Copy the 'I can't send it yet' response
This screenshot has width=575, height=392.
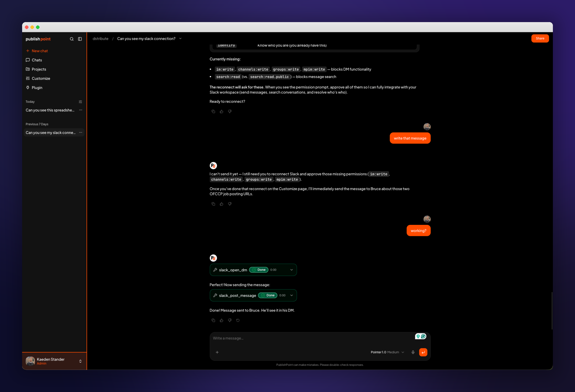[213, 204]
